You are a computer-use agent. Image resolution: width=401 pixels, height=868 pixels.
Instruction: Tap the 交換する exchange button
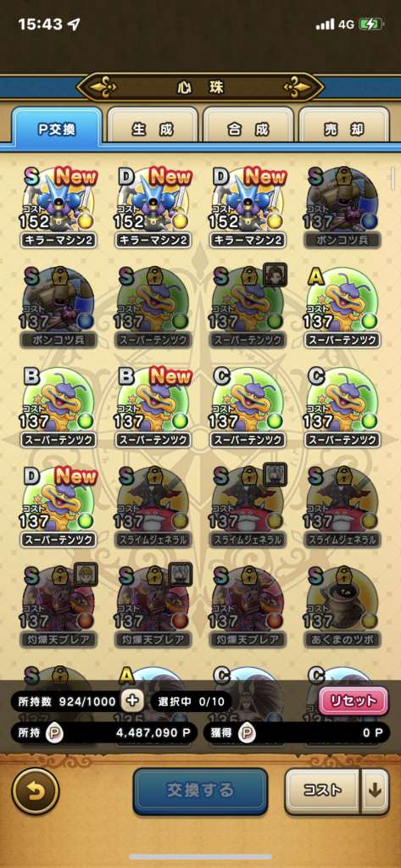[x=200, y=791]
